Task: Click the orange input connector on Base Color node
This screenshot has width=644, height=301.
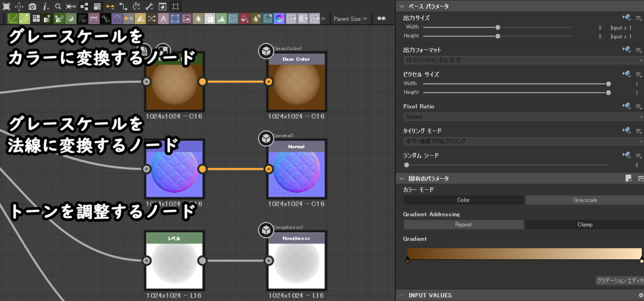Action: click(269, 82)
